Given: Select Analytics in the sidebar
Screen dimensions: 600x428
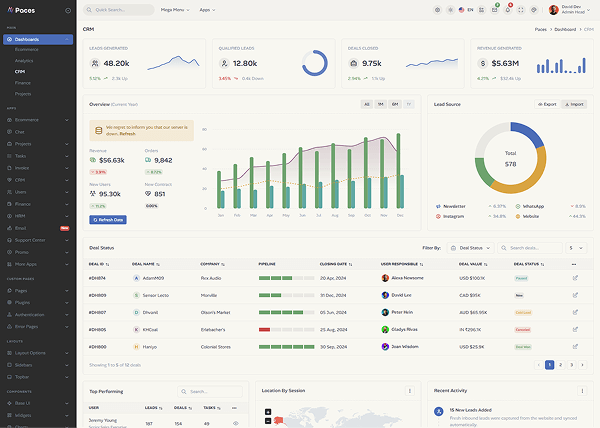Looking at the screenshot, I should pyautogui.click(x=24, y=60).
